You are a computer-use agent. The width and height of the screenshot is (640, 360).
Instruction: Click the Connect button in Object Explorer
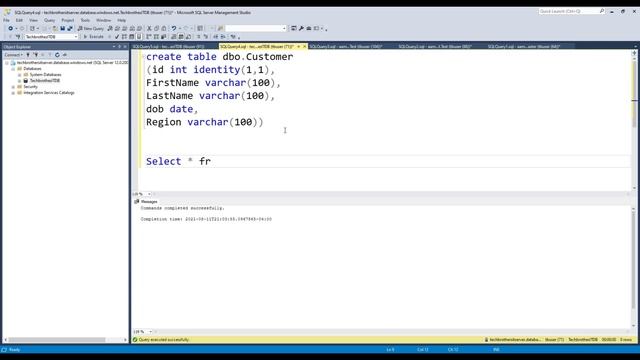(13, 55)
